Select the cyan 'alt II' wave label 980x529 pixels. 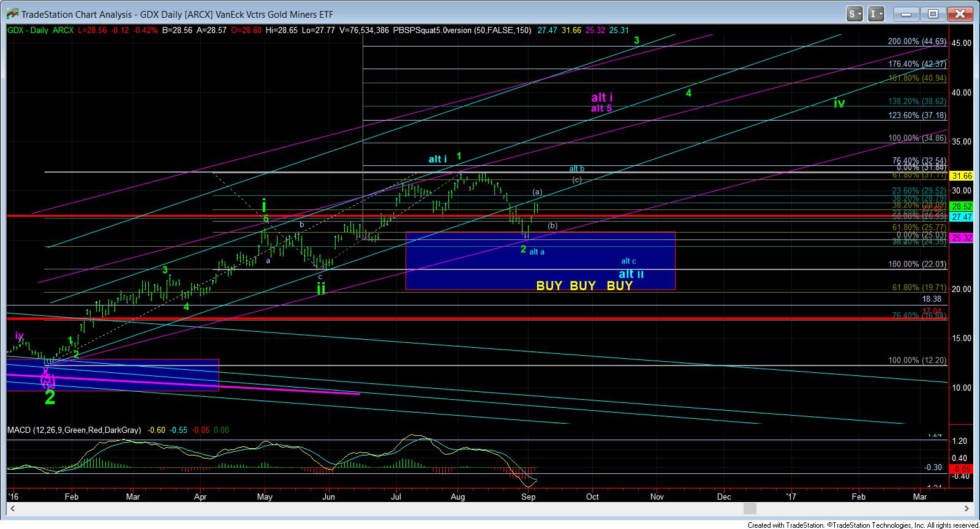coord(631,274)
